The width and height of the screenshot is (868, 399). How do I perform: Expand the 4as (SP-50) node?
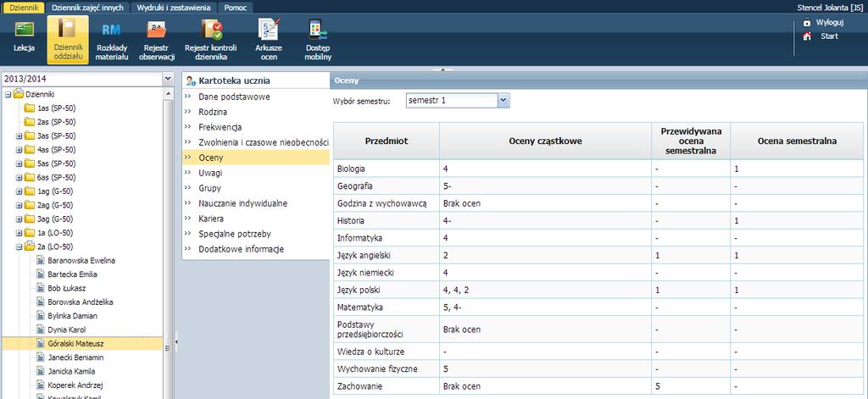point(19,150)
